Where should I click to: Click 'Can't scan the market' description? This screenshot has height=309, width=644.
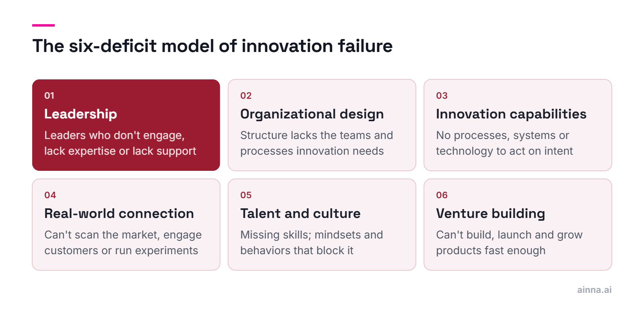point(123,243)
